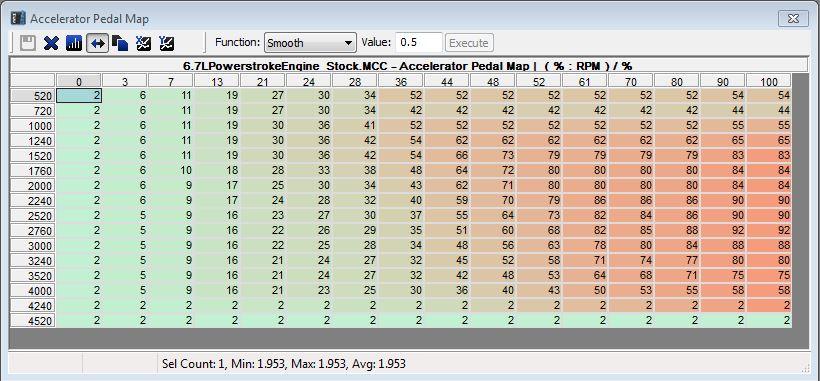Click the Sel Count status bar text
The height and width of the screenshot is (381, 820).
(x=284, y=364)
